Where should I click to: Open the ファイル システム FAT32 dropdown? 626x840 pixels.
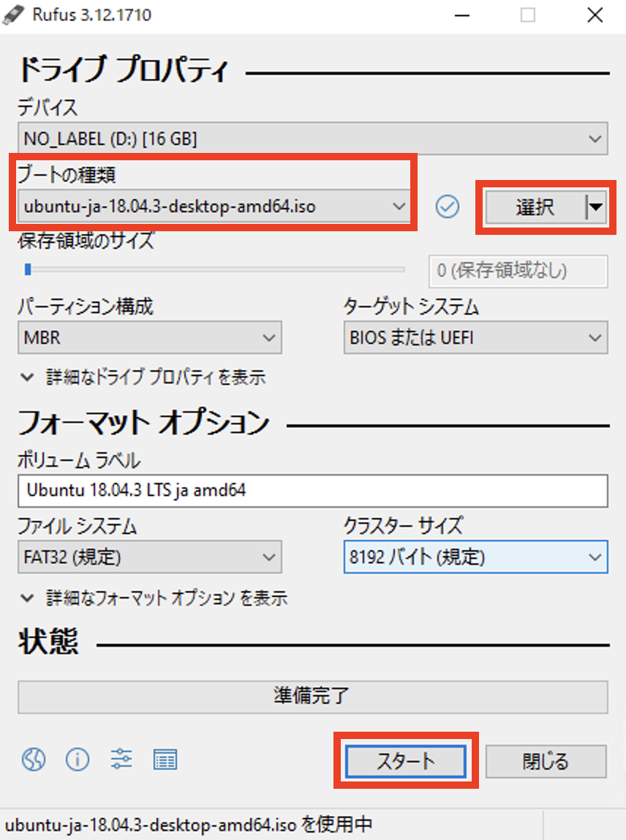pyautogui.click(x=150, y=557)
